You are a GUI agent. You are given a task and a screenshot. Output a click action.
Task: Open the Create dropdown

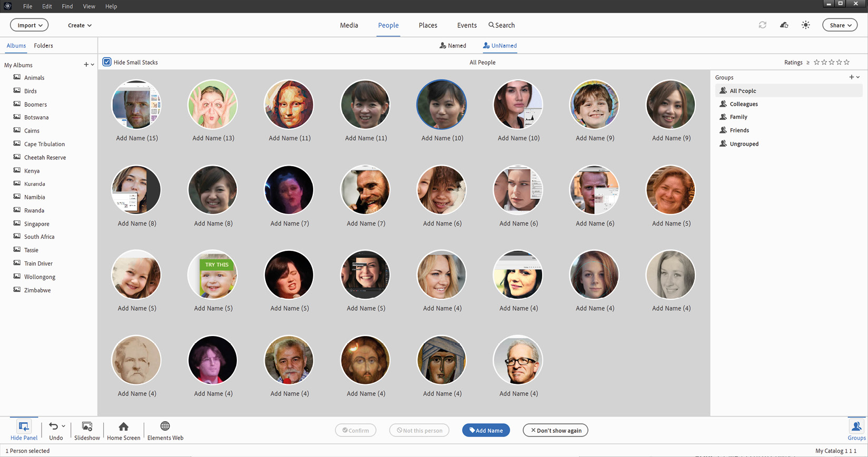[79, 25]
